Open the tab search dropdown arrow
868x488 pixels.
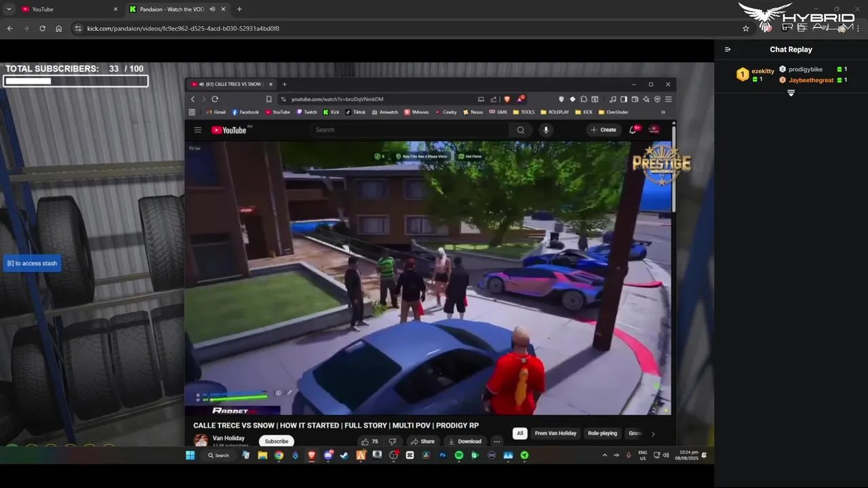[x=8, y=9]
